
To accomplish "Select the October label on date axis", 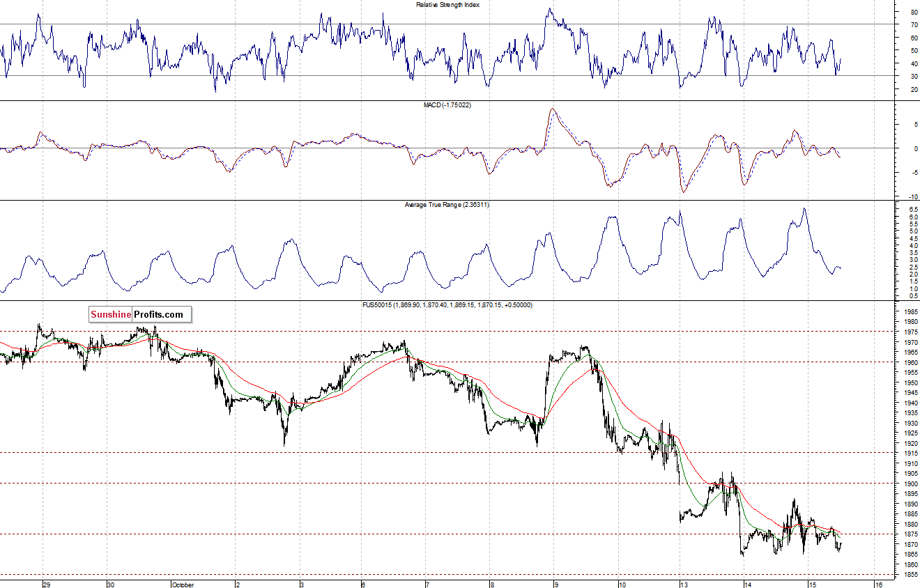I will coord(183,585).
